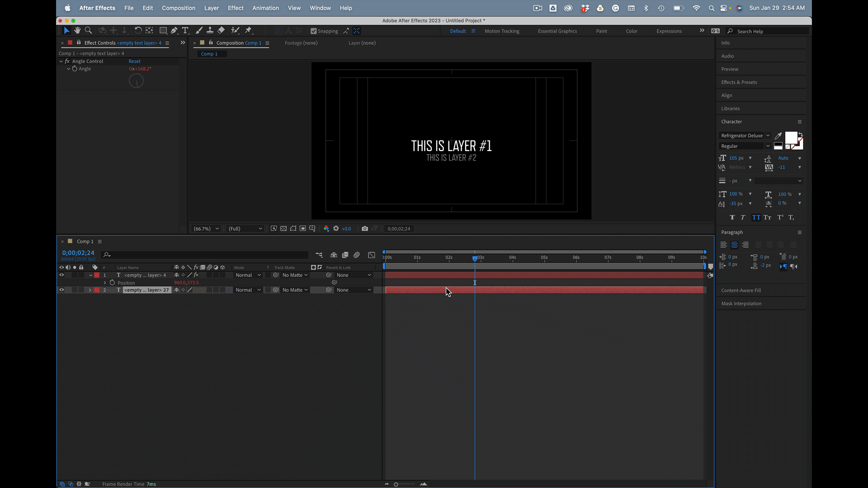Screen dimensions: 868x488
Task: Pick font color with eyedropper icon
Action: point(778,136)
